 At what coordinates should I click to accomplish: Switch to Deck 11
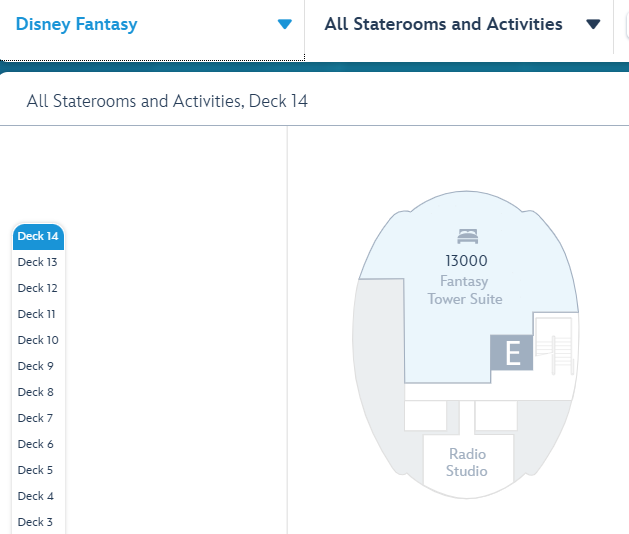[37, 314]
